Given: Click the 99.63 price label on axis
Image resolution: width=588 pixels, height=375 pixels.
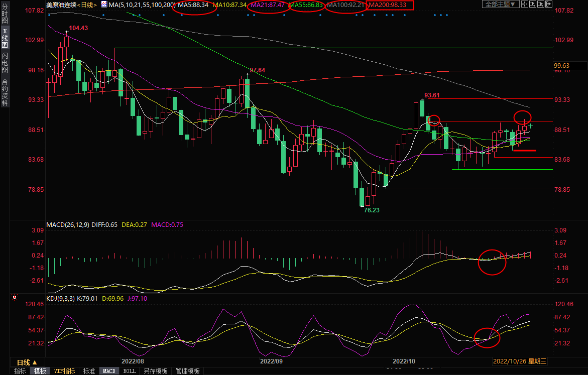Looking at the screenshot, I should tap(562, 65).
